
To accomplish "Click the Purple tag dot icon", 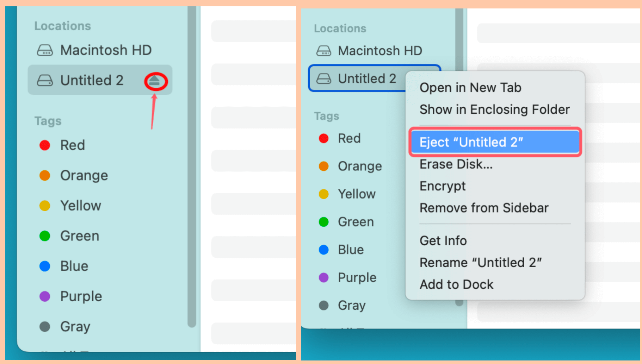I will [45, 296].
